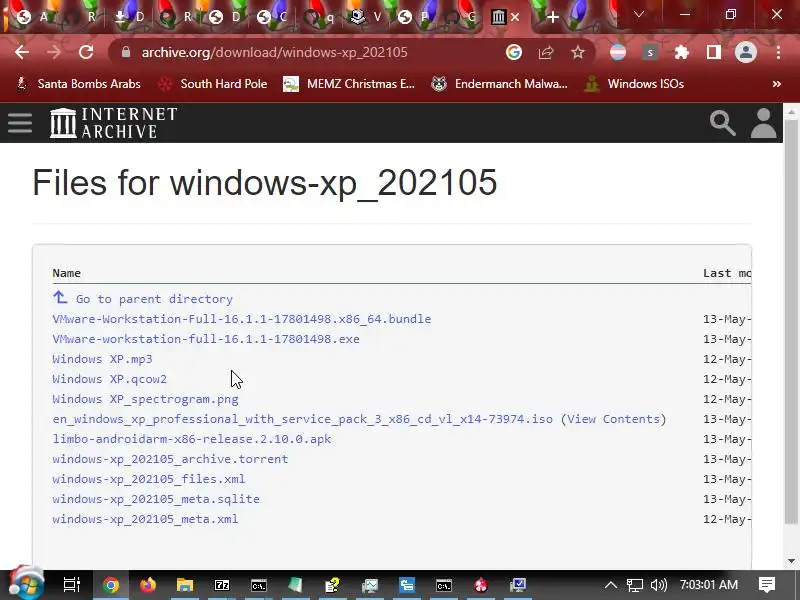This screenshot has height=600, width=800.
Task: Open the Chrome profile avatar
Action: point(745,52)
